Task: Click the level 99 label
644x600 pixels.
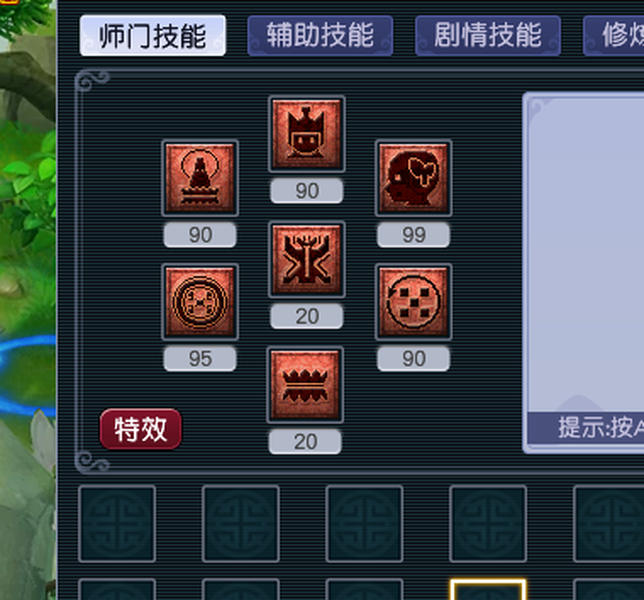Action: 414,235
